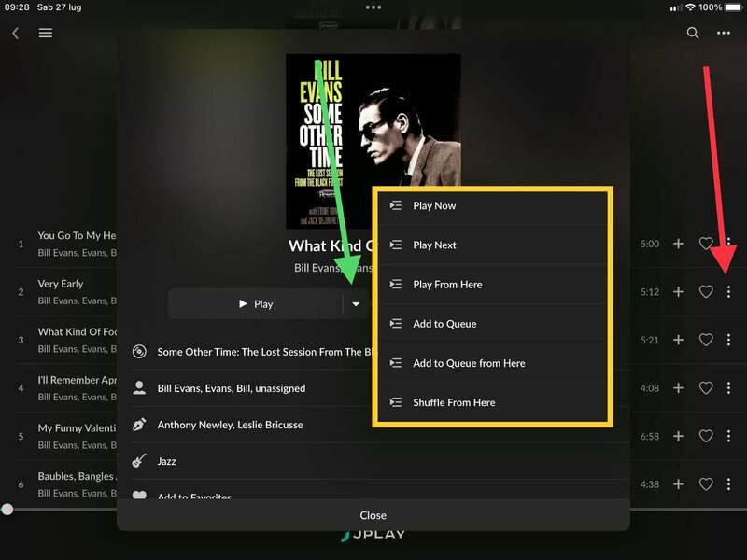Toggle heart for track 3
The height and width of the screenshot is (560, 747).
point(706,341)
